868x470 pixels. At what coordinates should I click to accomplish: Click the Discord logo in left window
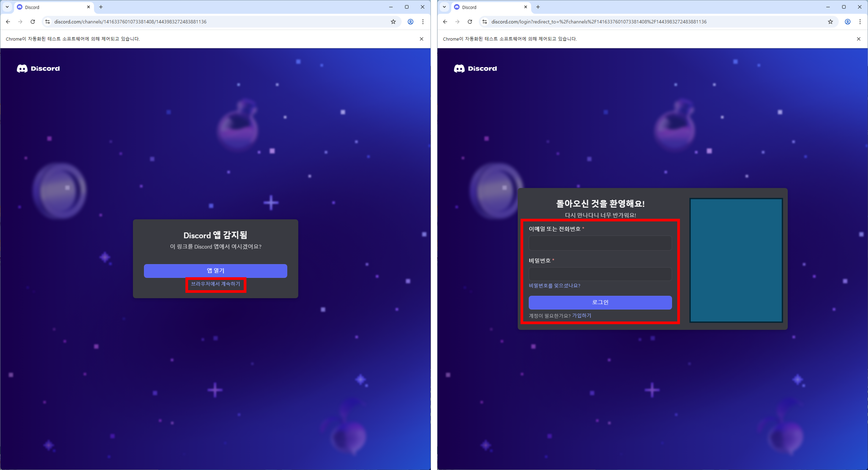click(38, 68)
